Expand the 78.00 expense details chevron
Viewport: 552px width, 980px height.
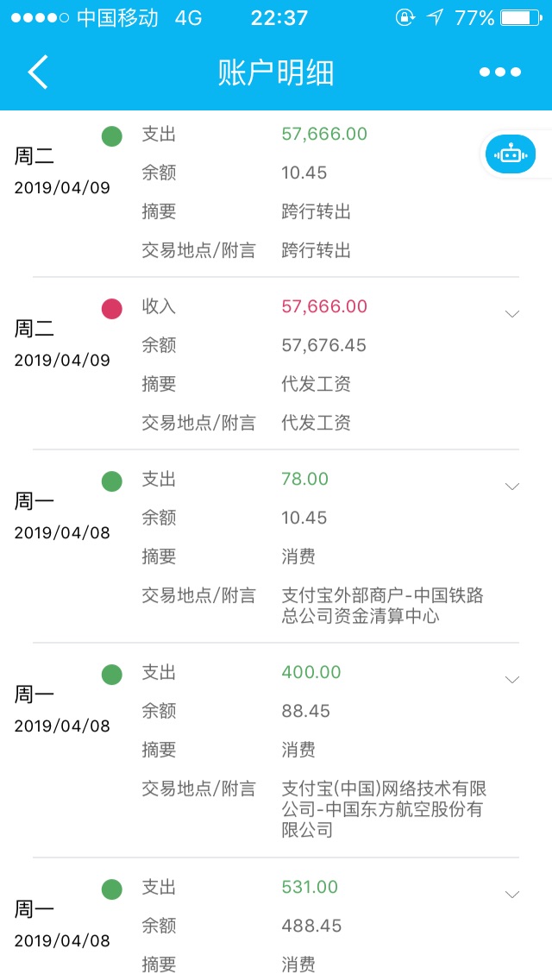click(x=512, y=486)
